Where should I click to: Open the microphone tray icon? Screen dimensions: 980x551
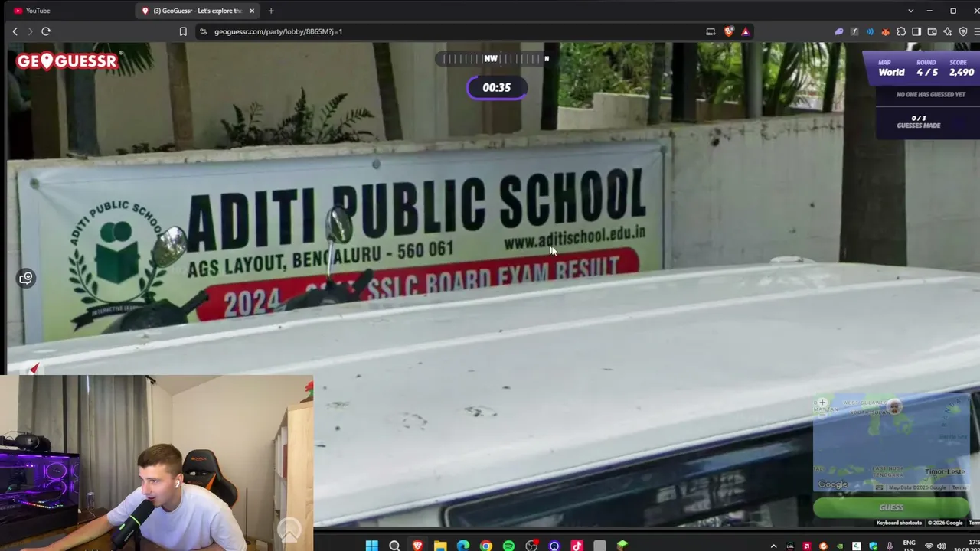(x=890, y=546)
